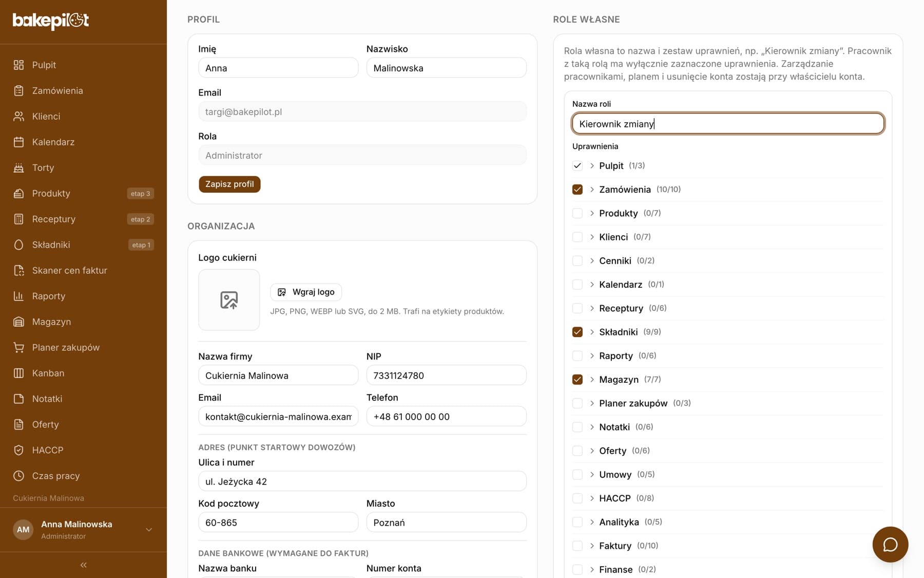
Task: Expand the Cenniki permissions group
Action: (x=592, y=260)
